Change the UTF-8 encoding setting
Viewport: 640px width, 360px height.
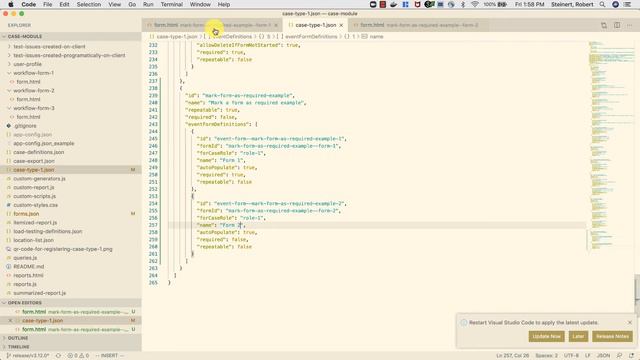(x=571, y=356)
